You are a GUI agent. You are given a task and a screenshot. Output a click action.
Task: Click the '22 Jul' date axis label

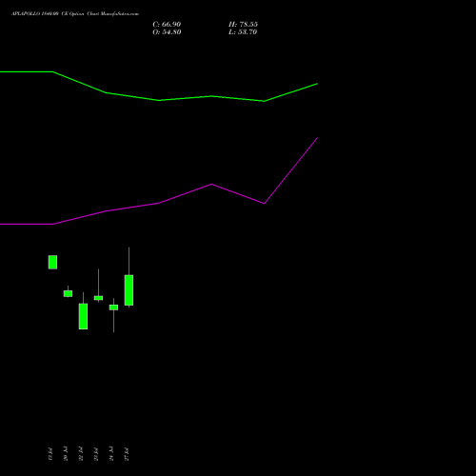[x=81, y=454]
